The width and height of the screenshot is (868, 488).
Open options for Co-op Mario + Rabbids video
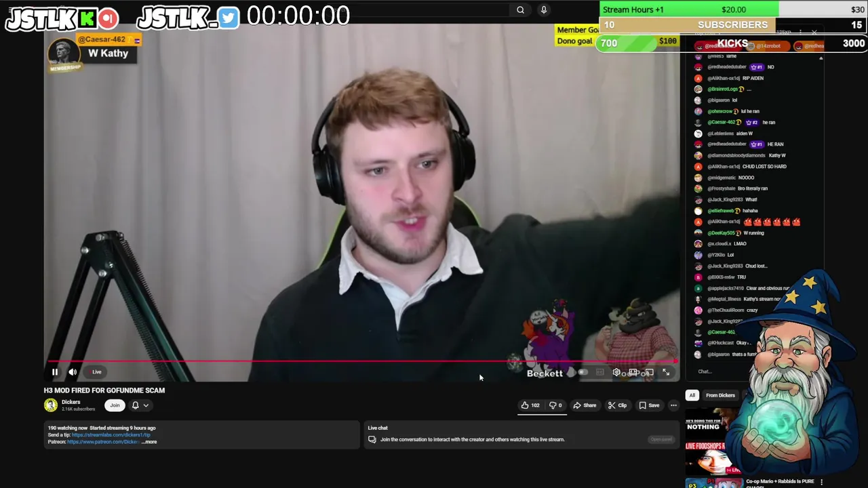tap(821, 482)
